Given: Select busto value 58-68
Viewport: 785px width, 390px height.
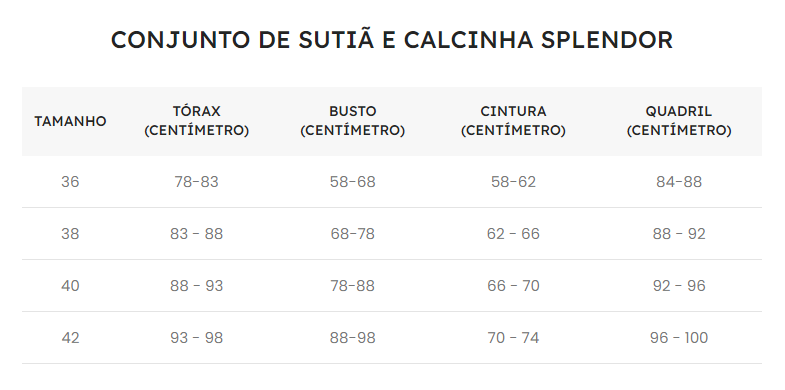Looking at the screenshot, I should (x=352, y=182).
